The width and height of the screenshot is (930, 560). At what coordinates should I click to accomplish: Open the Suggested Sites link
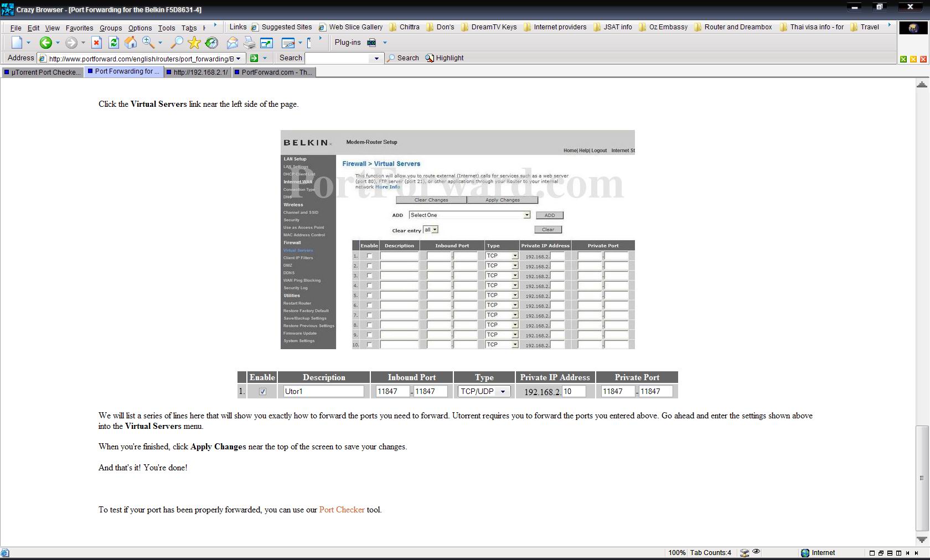pos(281,27)
